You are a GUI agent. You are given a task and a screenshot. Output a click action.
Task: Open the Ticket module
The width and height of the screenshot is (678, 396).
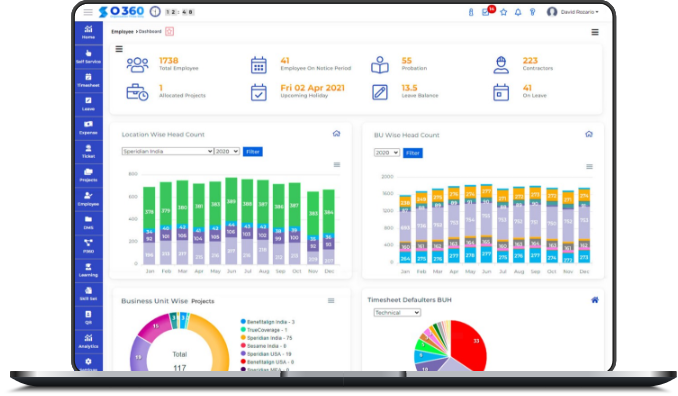click(x=89, y=152)
